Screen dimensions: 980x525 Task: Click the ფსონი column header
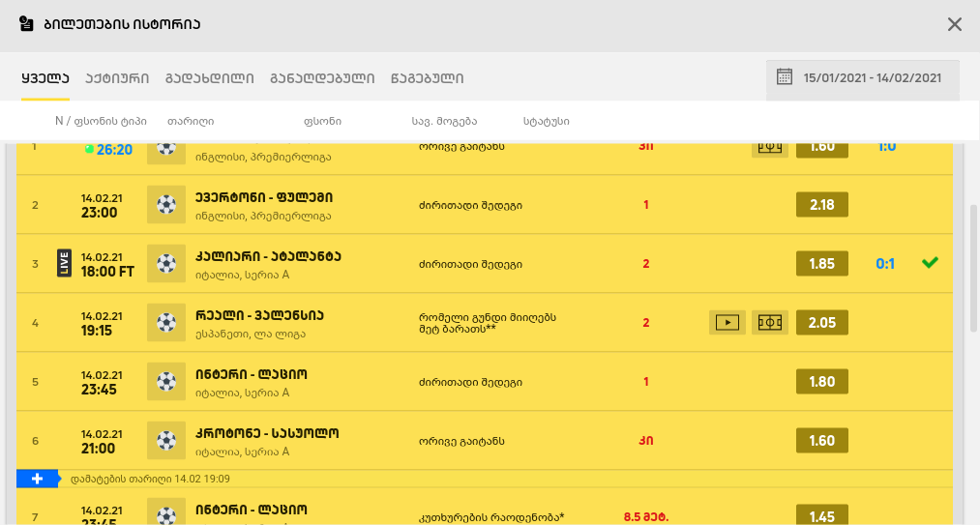pyautogui.click(x=322, y=121)
